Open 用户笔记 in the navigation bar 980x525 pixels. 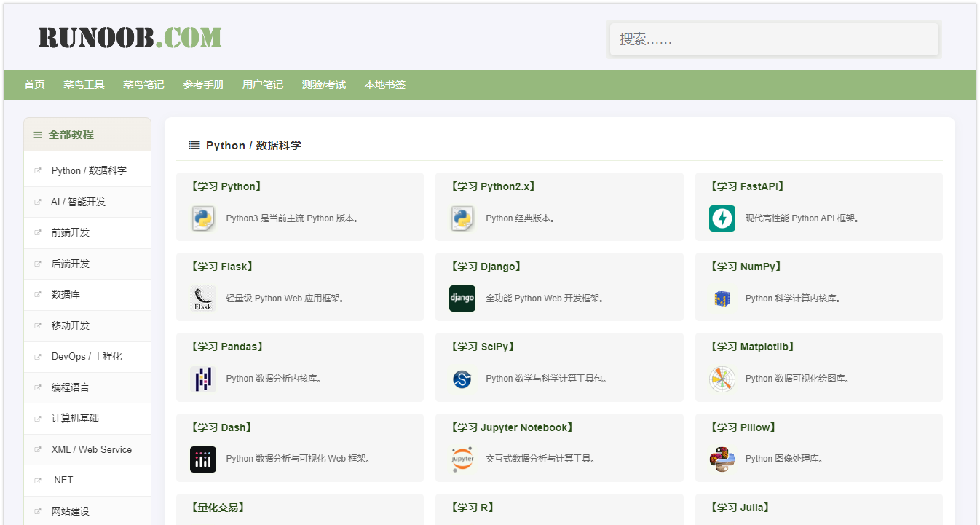point(263,84)
